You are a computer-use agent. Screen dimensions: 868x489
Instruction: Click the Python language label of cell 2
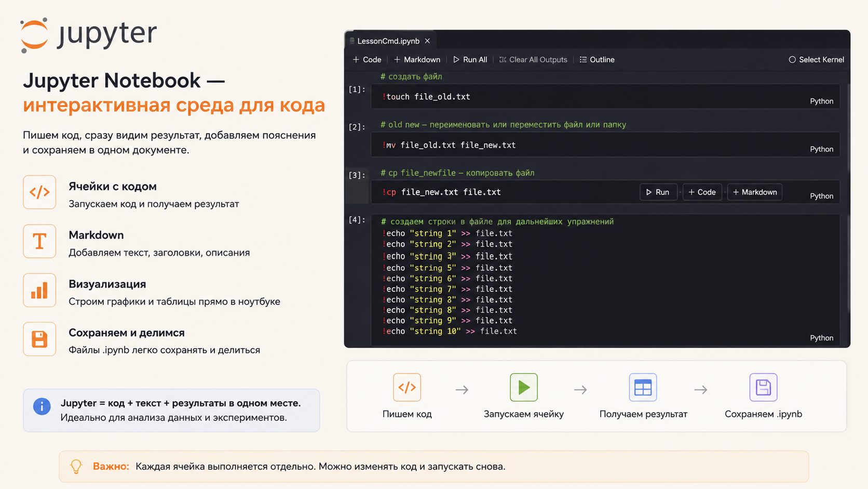click(821, 149)
